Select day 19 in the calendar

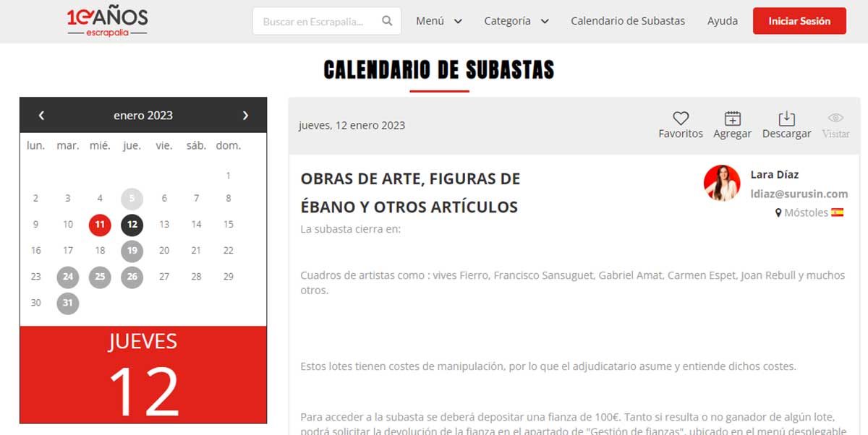132,251
